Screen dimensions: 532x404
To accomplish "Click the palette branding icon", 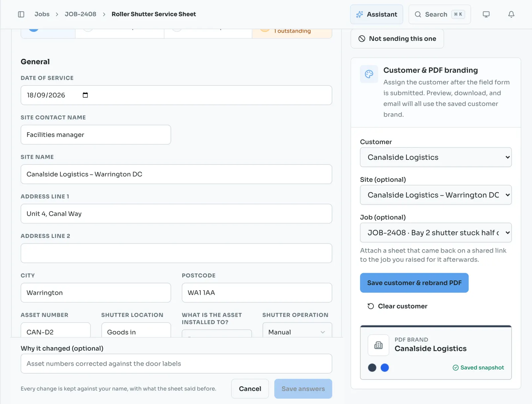I will (x=369, y=74).
